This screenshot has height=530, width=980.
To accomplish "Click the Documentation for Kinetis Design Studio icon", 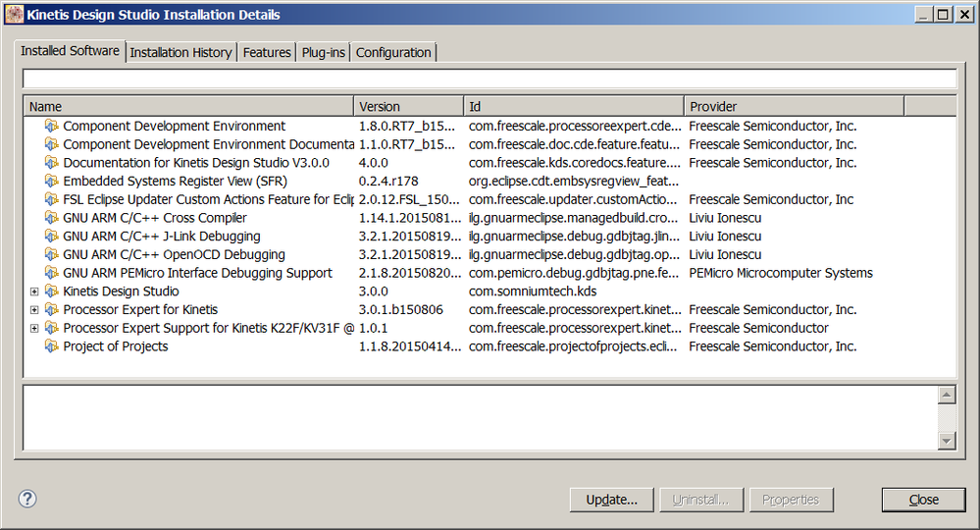I will point(51,163).
